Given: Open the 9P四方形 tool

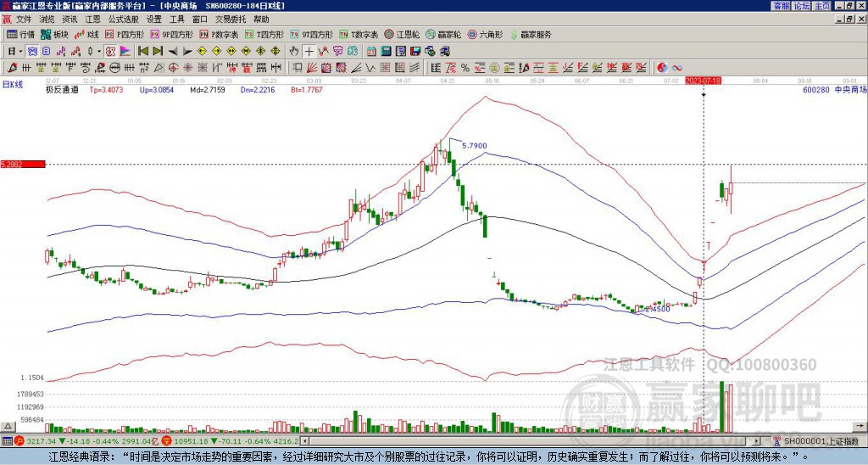Looking at the screenshot, I should tap(171, 34).
